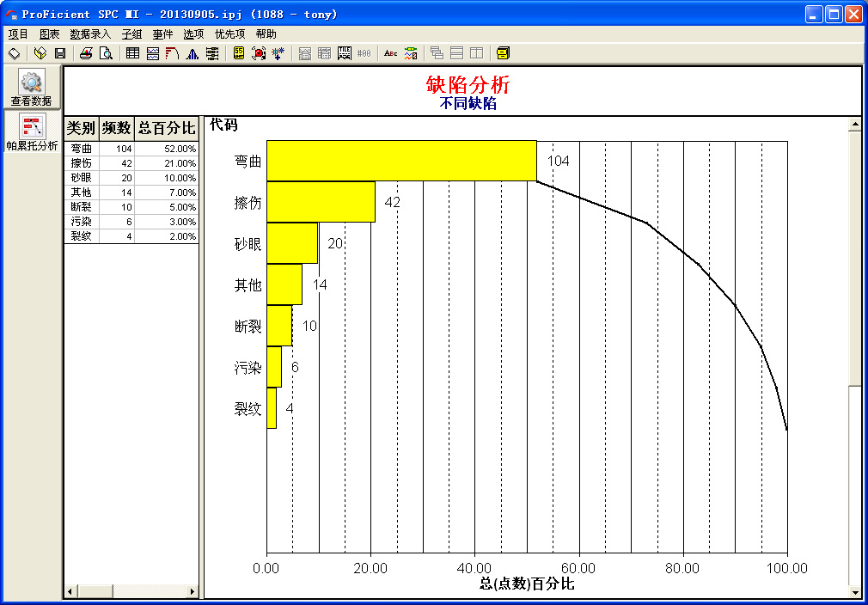Open print preview magnifier icon
The width and height of the screenshot is (868, 605).
click(106, 53)
